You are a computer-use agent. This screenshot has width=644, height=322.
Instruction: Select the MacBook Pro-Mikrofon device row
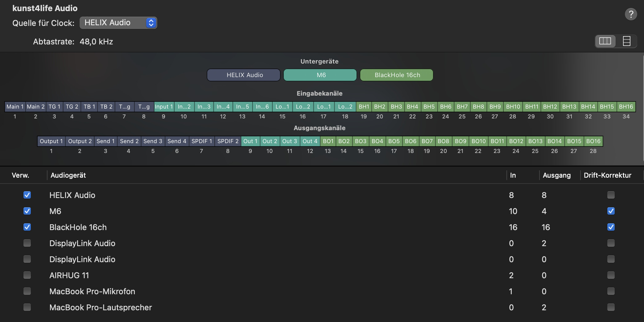pos(92,291)
